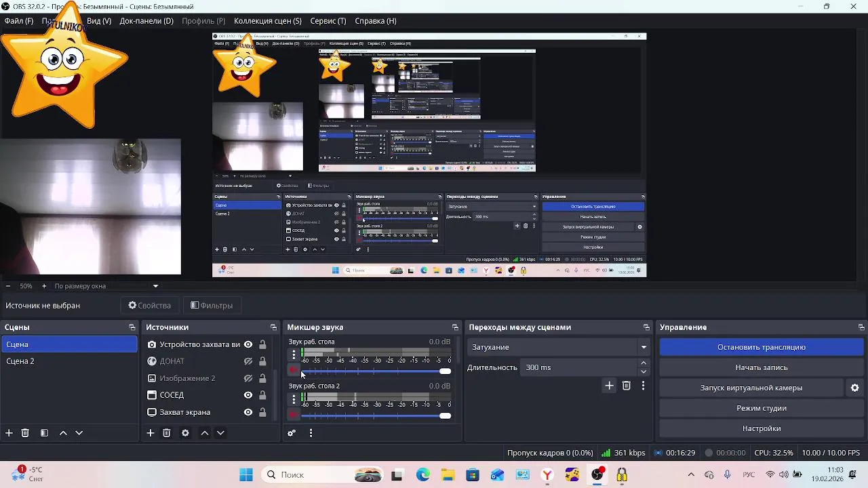Add a new scene with plus icon

pyautogui.click(x=9, y=433)
